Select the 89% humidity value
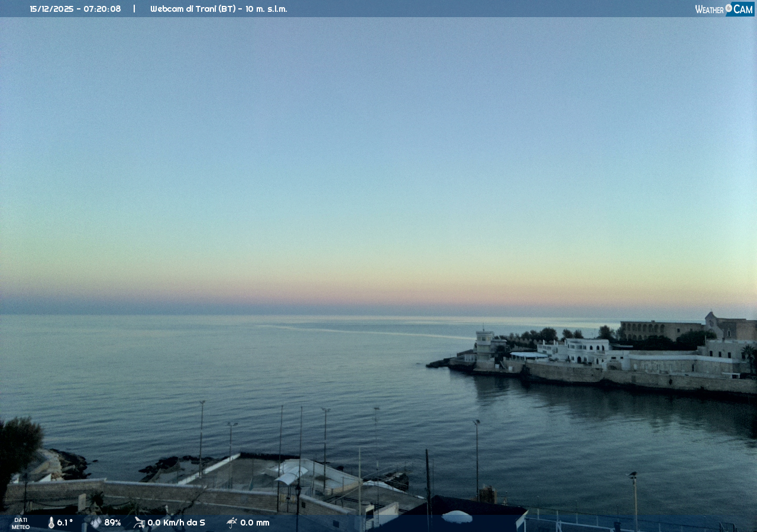This screenshot has height=532, width=757. click(x=112, y=523)
